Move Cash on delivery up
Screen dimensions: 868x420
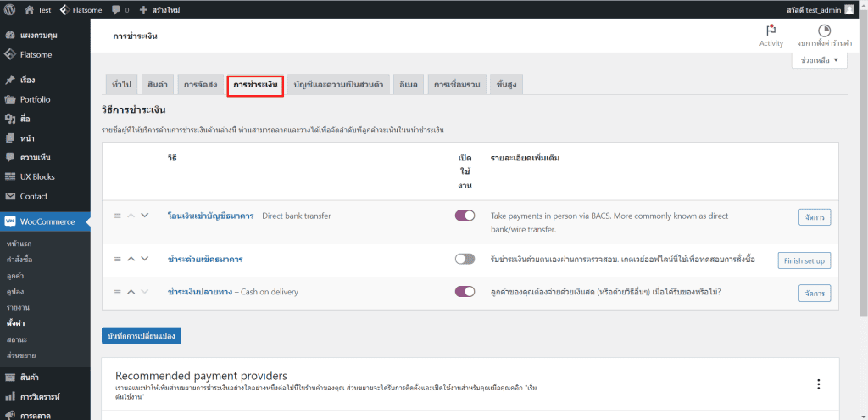[x=131, y=292]
